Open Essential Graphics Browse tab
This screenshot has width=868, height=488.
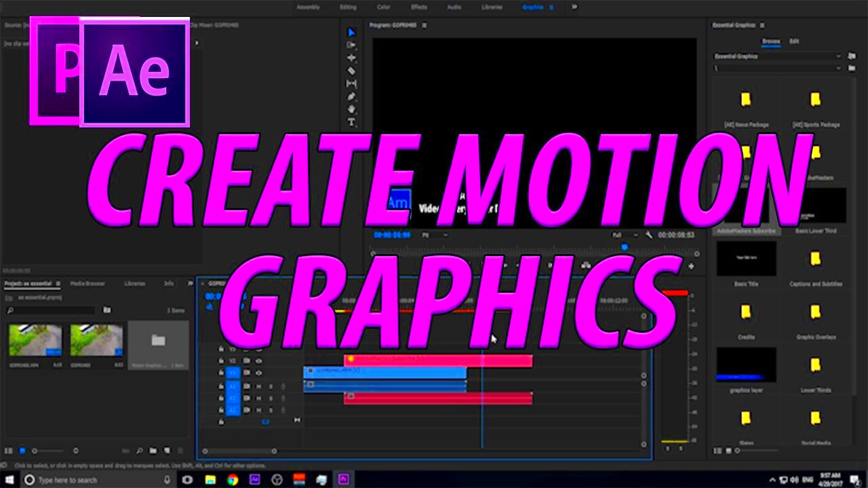(x=771, y=41)
